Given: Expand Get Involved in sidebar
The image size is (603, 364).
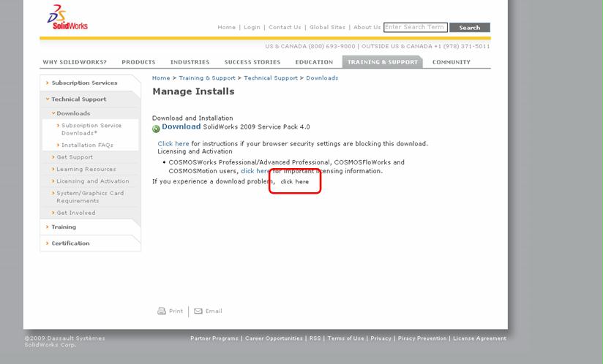Looking at the screenshot, I should pyautogui.click(x=75, y=213).
